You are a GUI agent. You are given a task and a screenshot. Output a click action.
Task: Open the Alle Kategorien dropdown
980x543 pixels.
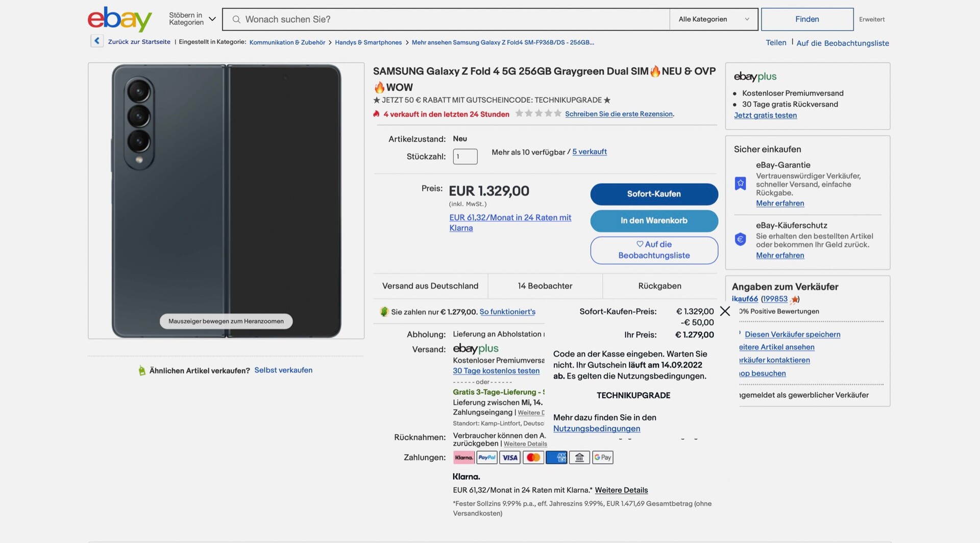pyautogui.click(x=714, y=19)
